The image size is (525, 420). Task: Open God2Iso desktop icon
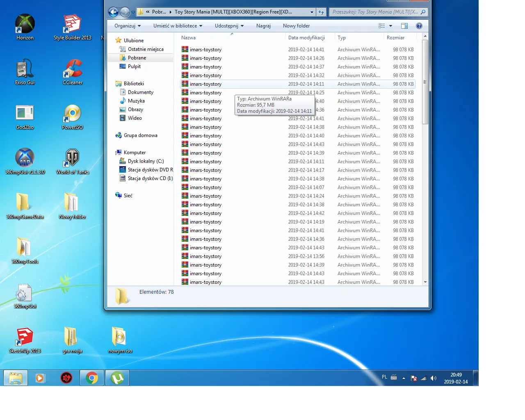point(25,116)
